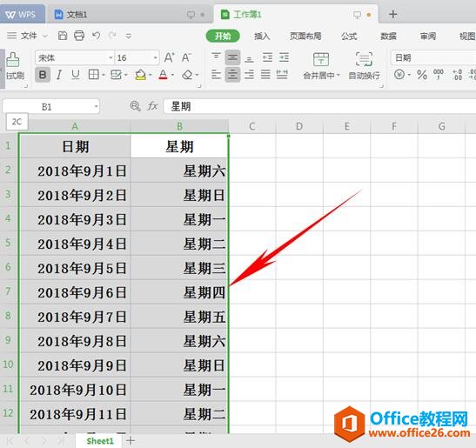Select the 开始 ribbon tab
This screenshot has height=448, width=476.
tap(223, 37)
